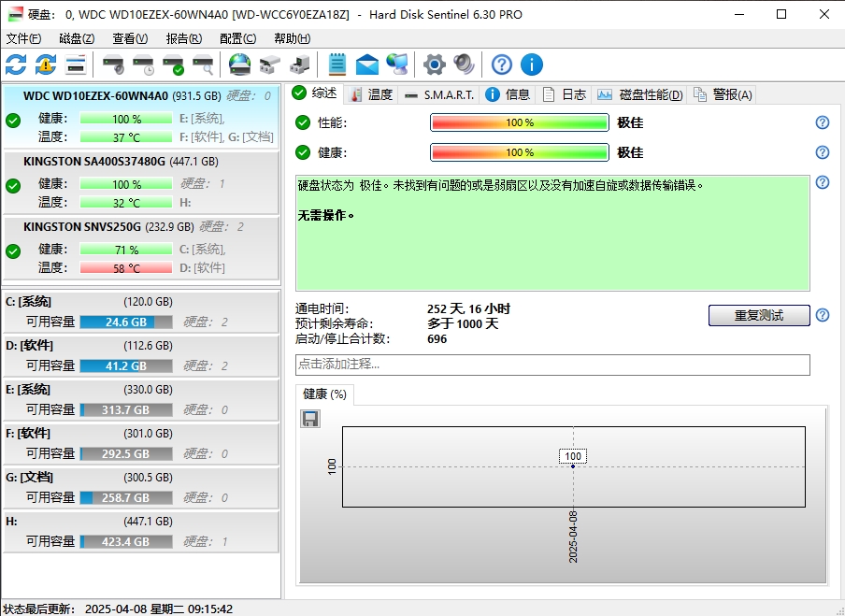The image size is (845, 616).
Task: Click the refresh disk status icon
Action: point(16,64)
